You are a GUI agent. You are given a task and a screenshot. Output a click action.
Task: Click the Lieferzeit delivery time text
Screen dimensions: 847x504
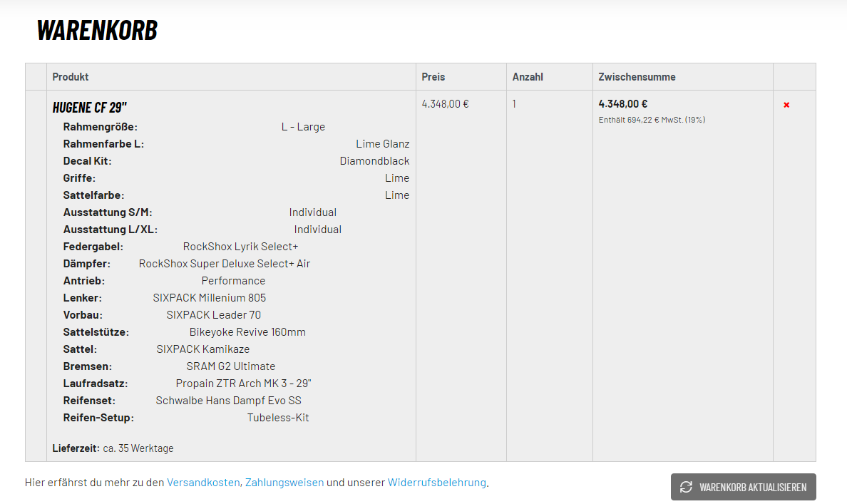coord(113,448)
